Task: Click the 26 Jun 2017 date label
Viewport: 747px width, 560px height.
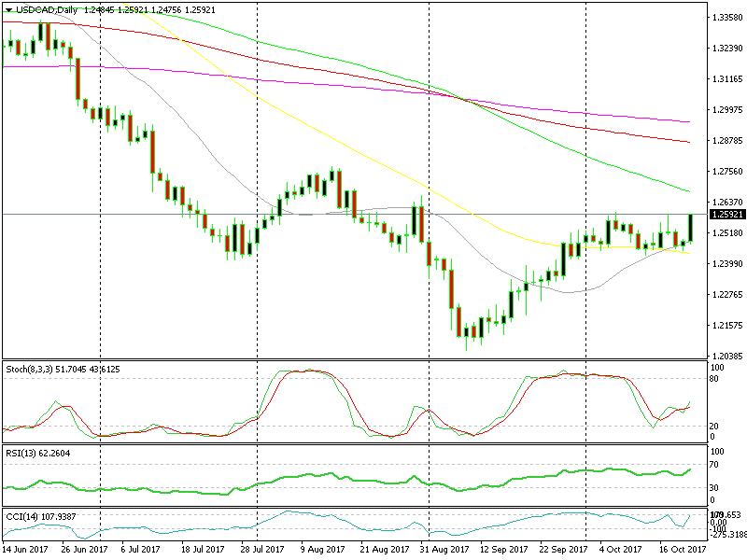Action: pyautogui.click(x=84, y=549)
